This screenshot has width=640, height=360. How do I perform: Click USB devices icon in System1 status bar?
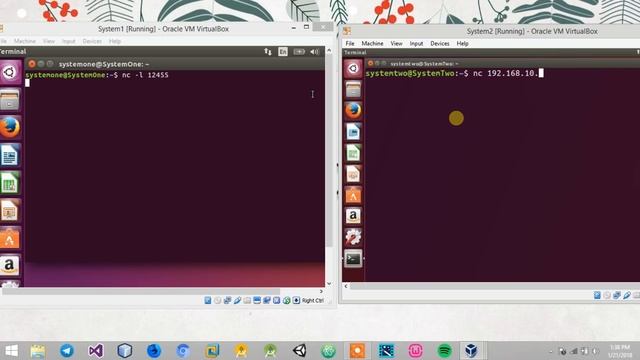pyautogui.click(x=237, y=300)
